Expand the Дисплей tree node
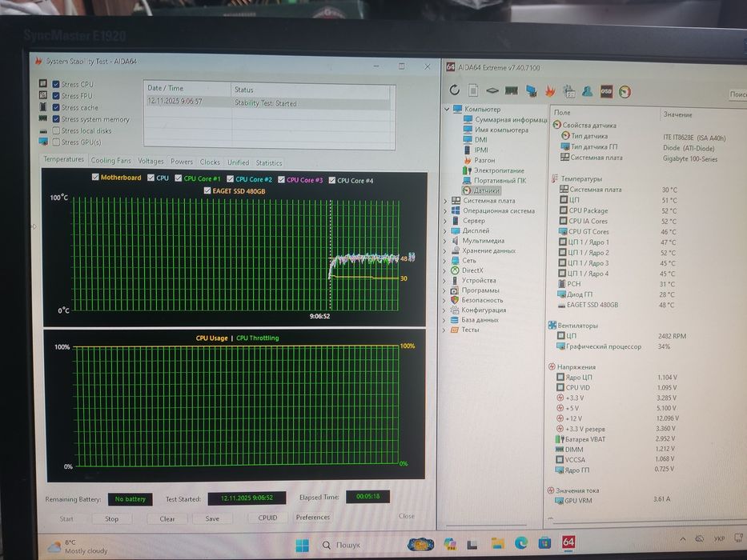Viewport: 747px width, 560px height. [445, 231]
